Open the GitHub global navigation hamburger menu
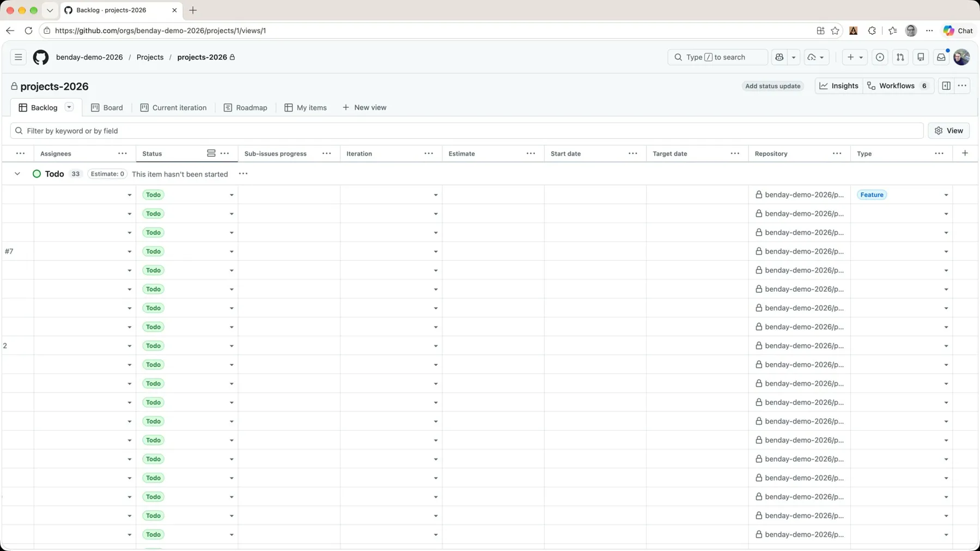The width and height of the screenshot is (980, 551). [x=18, y=57]
